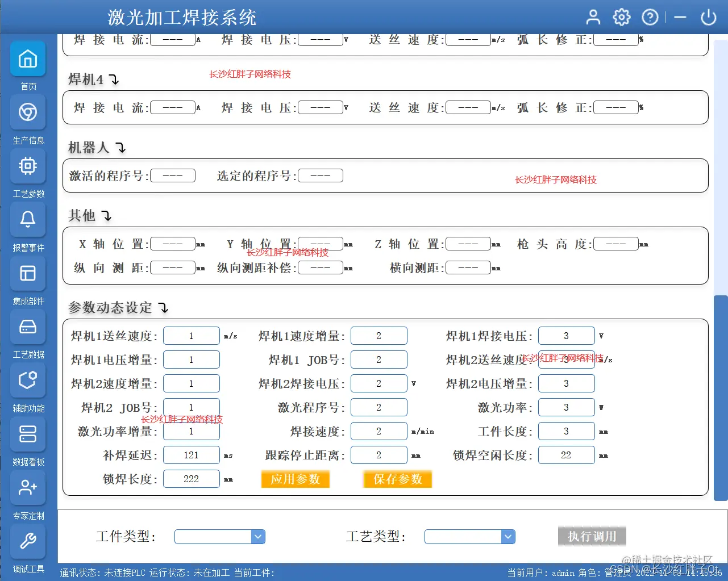This screenshot has width=728, height=581.
Task: Click the 激光功率 input field
Action: 567,407
